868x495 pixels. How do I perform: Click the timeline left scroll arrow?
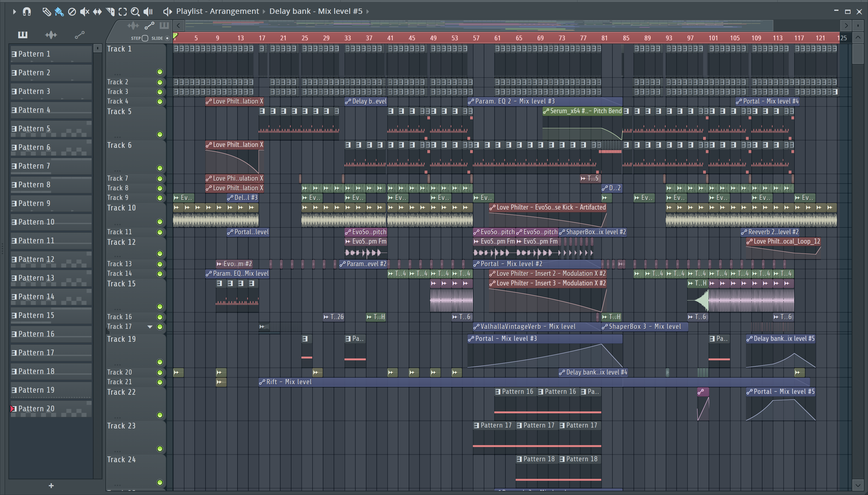[x=178, y=26]
